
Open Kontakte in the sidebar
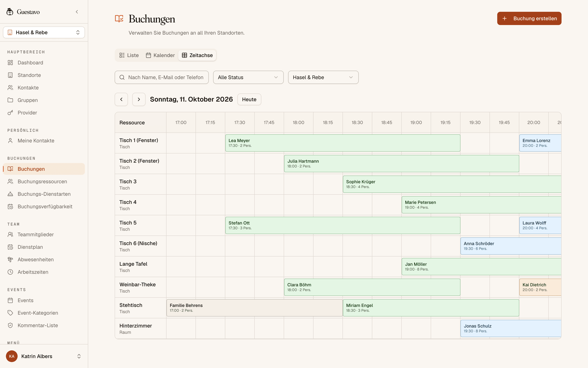click(44, 88)
